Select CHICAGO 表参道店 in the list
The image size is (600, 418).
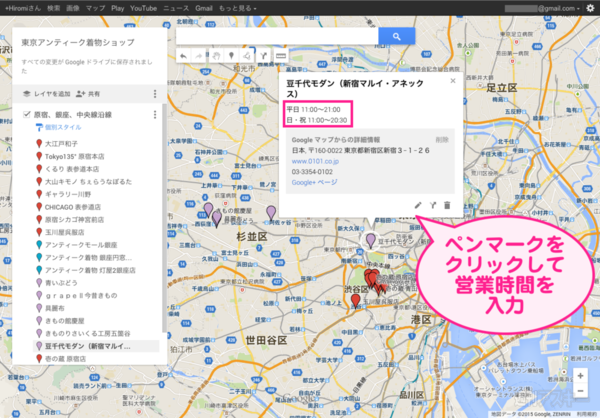tap(73, 207)
